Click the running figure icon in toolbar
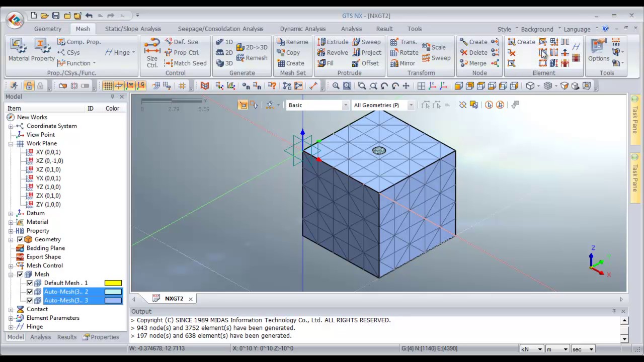The width and height of the screenshot is (644, 362). (x=14, y=86)
